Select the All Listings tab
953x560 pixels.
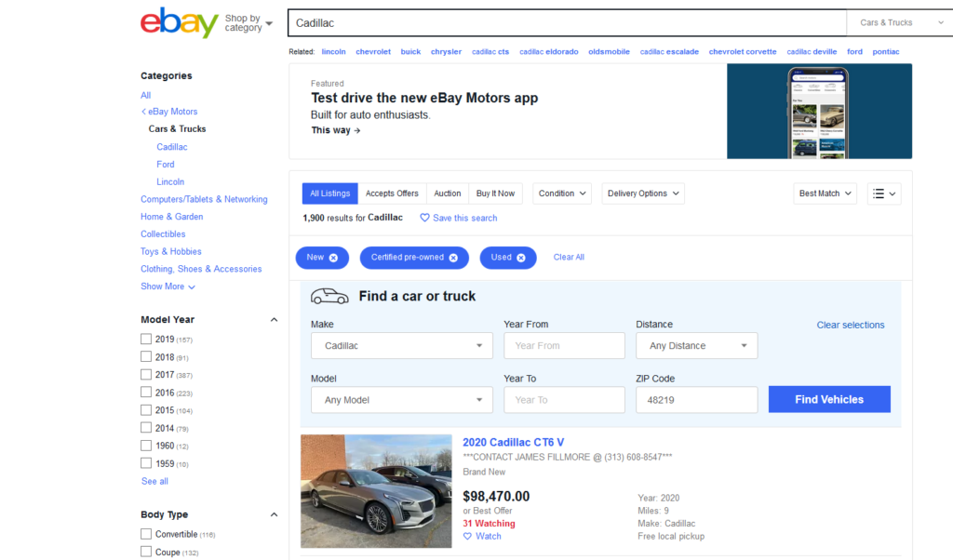(330, 193)
